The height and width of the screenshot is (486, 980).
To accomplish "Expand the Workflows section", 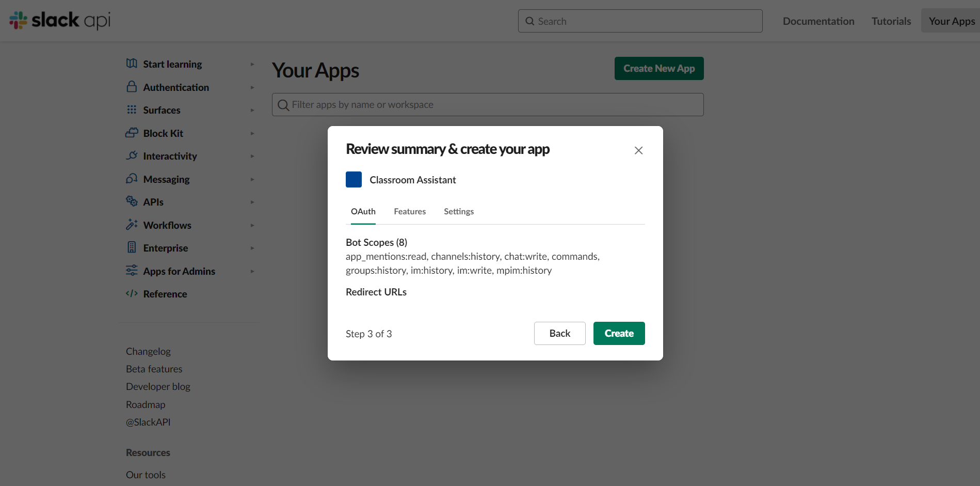I will [252, 225].
